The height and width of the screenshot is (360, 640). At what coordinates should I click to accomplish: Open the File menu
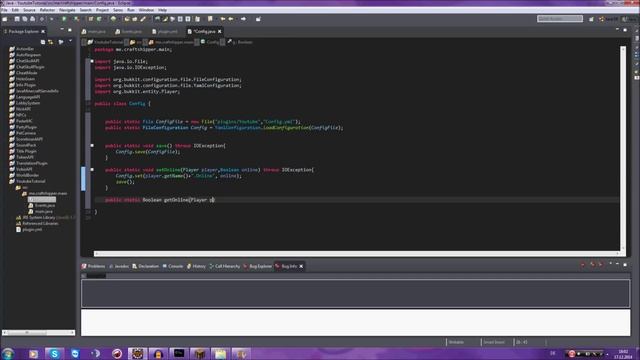(x=4, y=10)
